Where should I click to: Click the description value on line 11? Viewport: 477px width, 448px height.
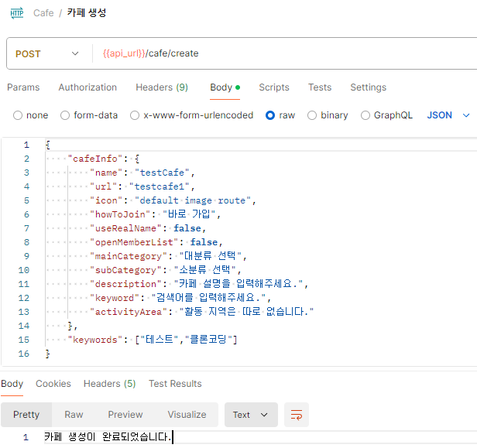(x=238, y=284)
